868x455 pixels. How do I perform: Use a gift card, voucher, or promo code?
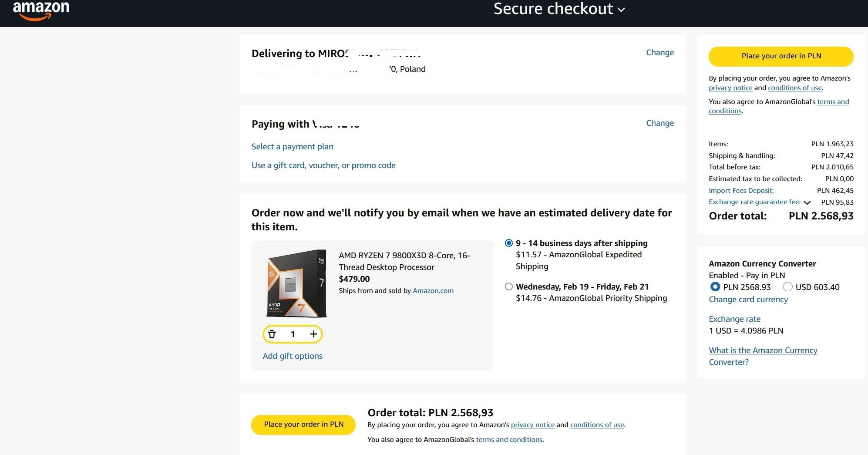click(x=323, y=165)
